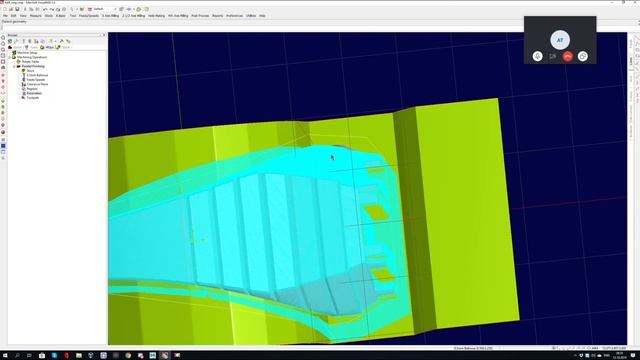Open Windows search from taskbar
The width and height of the screenshot is (640, 360).
pyautogui.click(x=17, y=356)
